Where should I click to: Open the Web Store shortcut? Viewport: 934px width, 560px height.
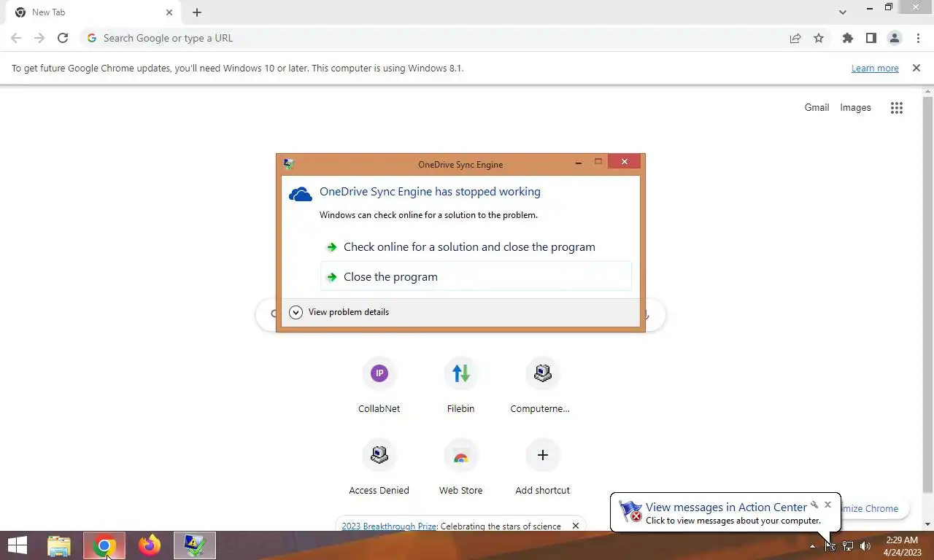tap(460, 467)
